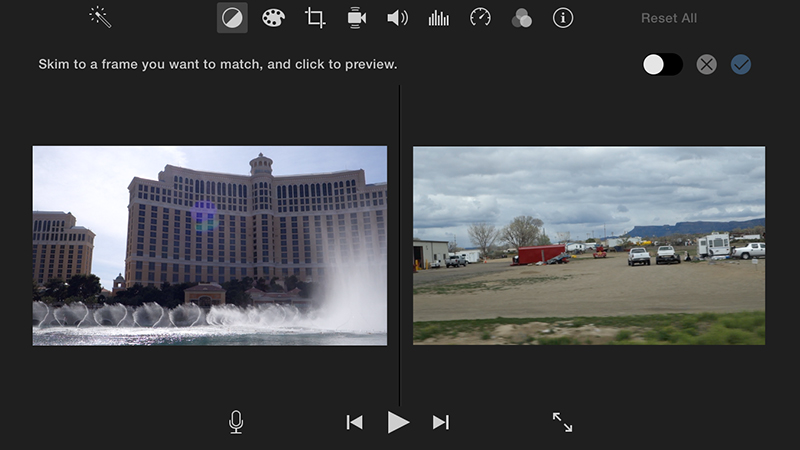Cancel match color with X button
This screenshot has height=450, width=800.
point(707,64)
